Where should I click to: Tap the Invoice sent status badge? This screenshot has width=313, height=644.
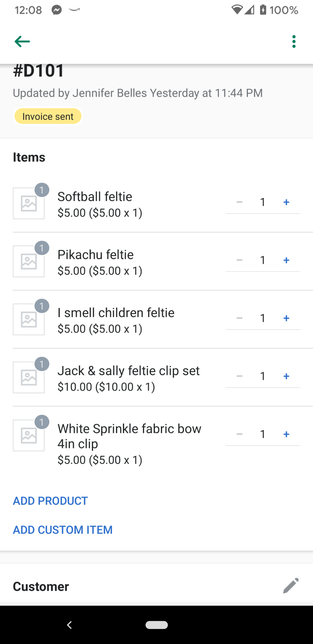48,116
